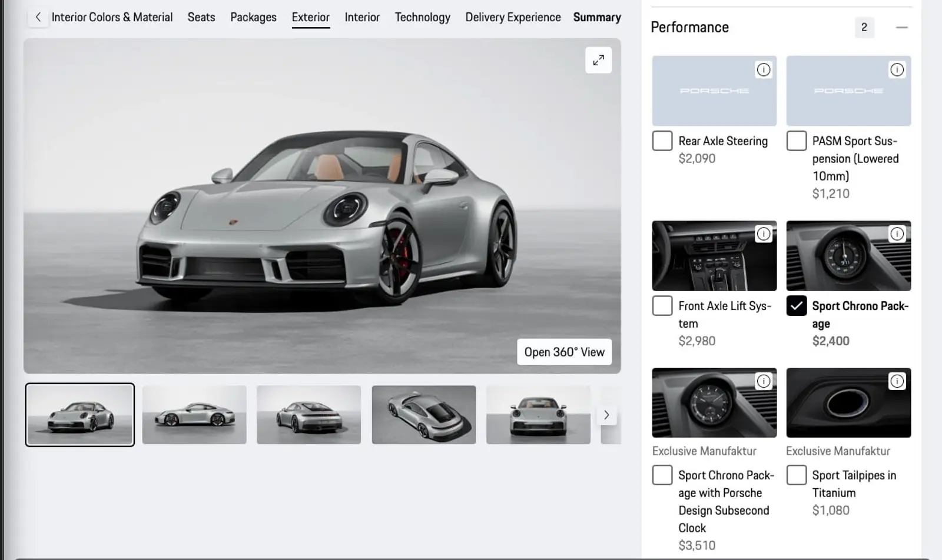Click the $2,980 price text
Image resolution: width=942 pixels, height=560 pixels.
[x=696, y=341]
